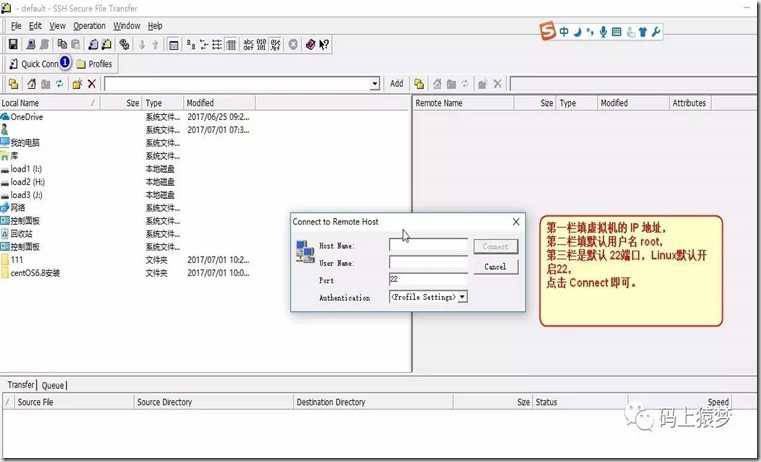Open the Edit menu
Viewport: 761px width, 462px height.
35,26
